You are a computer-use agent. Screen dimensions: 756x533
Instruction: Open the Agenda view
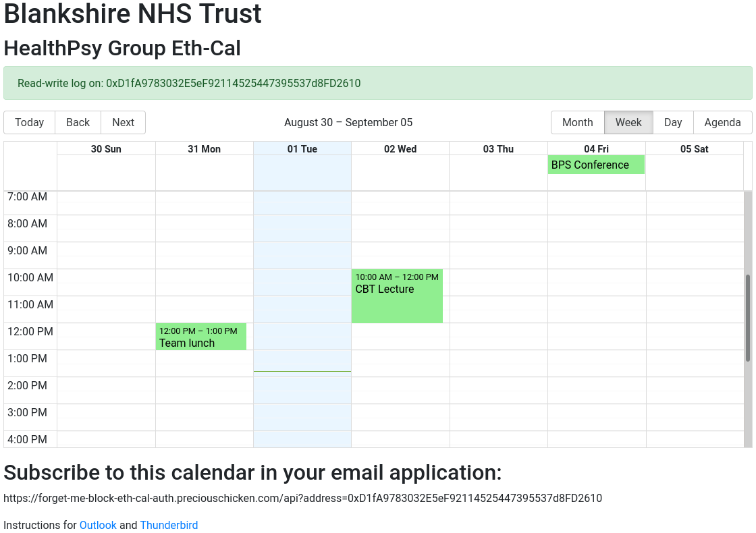(723, 122)
